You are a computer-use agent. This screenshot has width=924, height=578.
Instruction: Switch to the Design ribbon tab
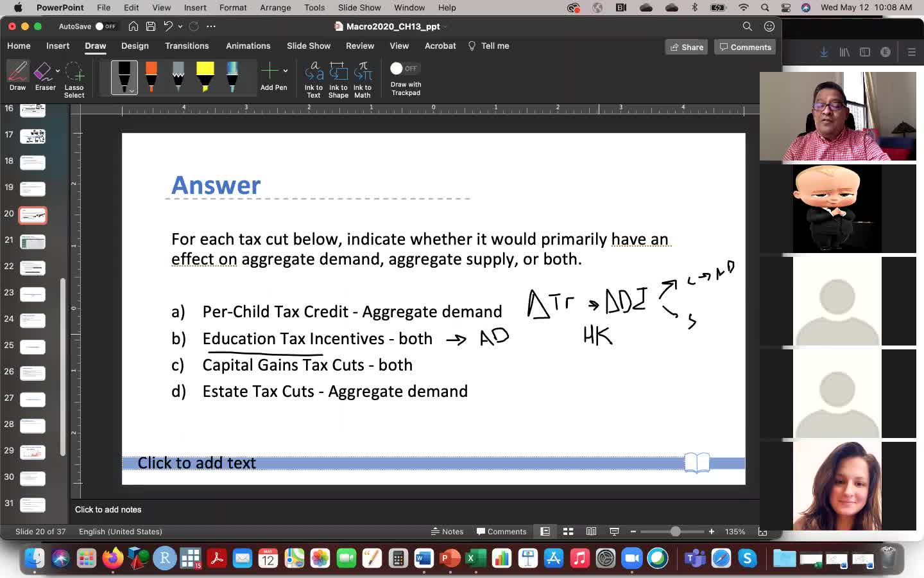(135, 46)
